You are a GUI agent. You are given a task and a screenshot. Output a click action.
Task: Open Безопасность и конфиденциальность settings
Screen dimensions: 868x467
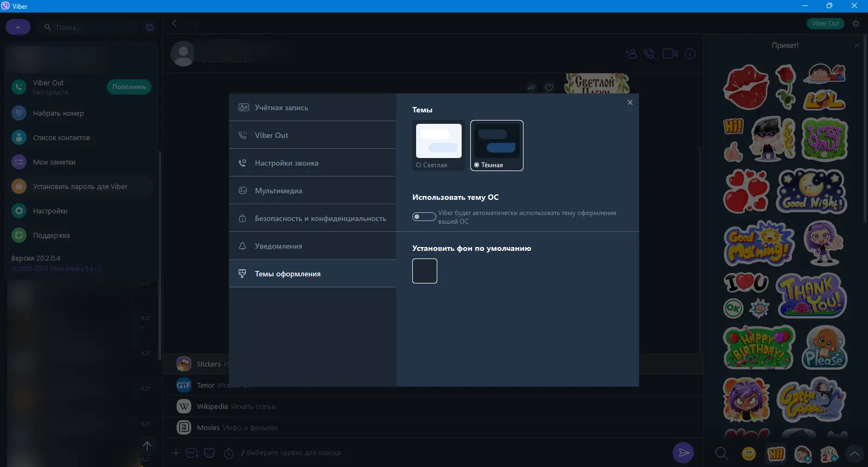point(312,218)
